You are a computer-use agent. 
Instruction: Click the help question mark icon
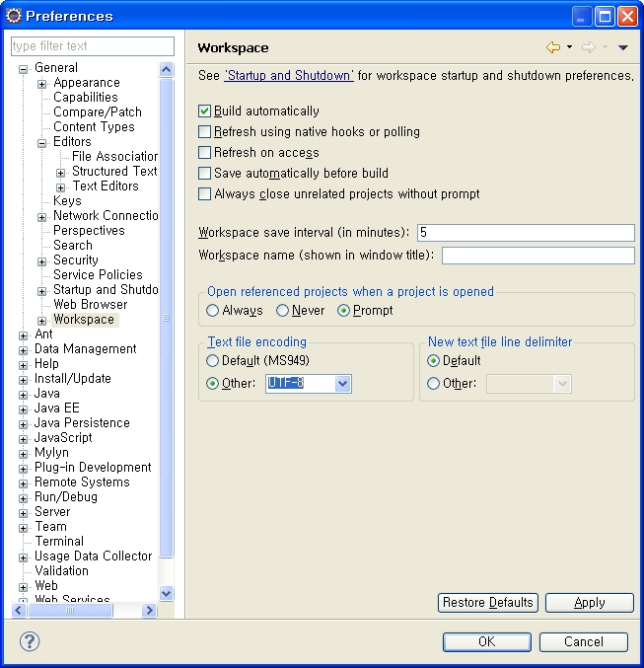click(30, 641)
